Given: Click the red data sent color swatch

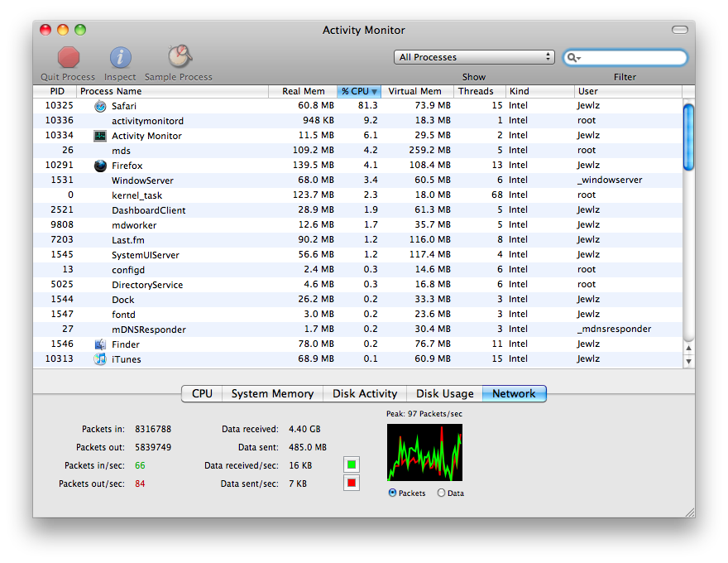Looking at the screenshot, I should tap(352, 483).
